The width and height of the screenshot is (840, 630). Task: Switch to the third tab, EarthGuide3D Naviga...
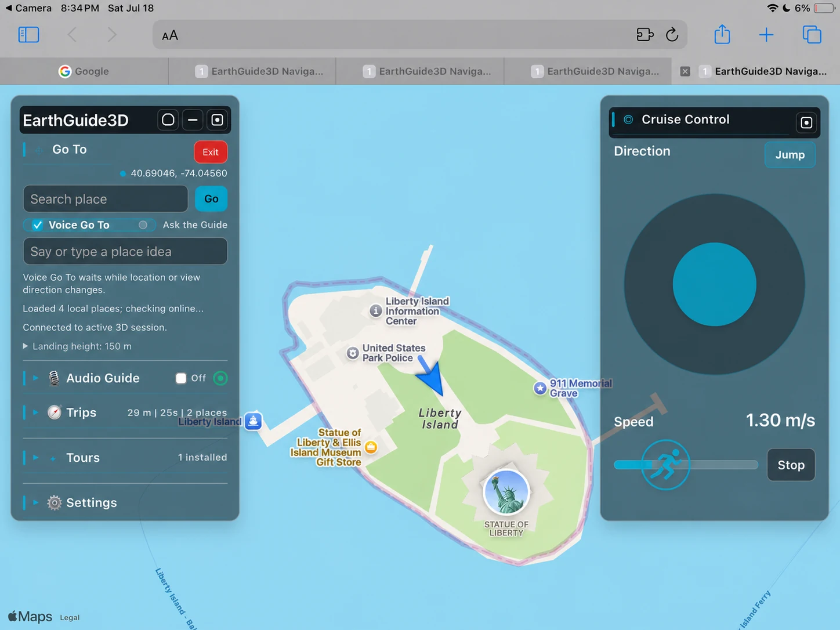pos(420,71)
